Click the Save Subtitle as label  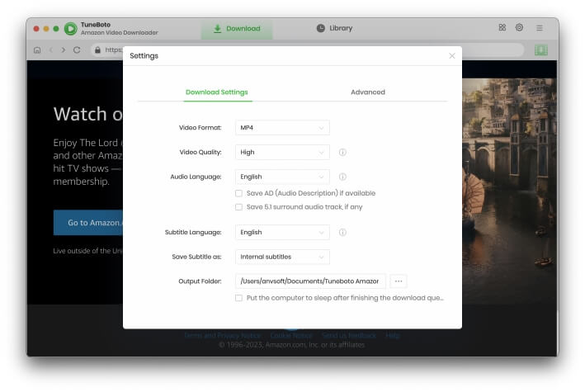(196, 257)
